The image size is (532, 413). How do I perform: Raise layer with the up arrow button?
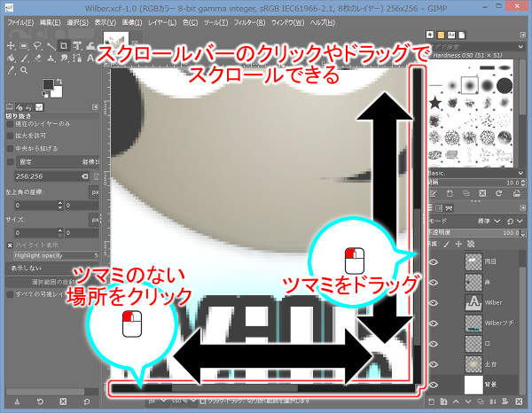[456, 401]
